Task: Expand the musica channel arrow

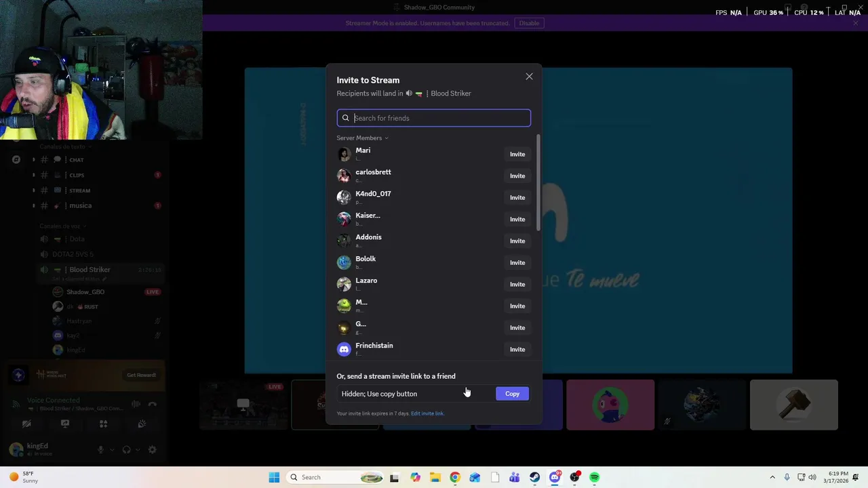Action: coord(33,205)
